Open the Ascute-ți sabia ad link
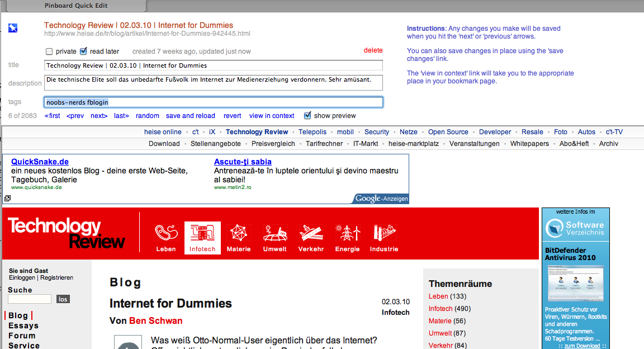Image resolution: width=644 pixels, height=349 pixels. 243,162
